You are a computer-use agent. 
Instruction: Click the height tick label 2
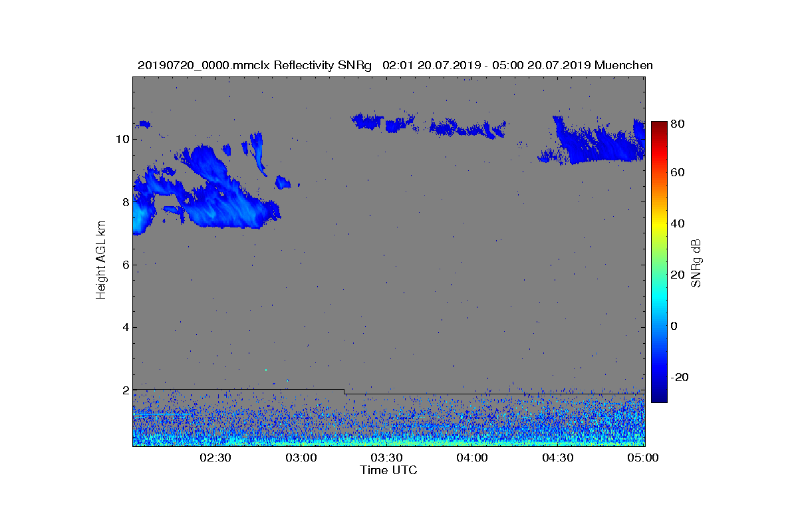125,390
